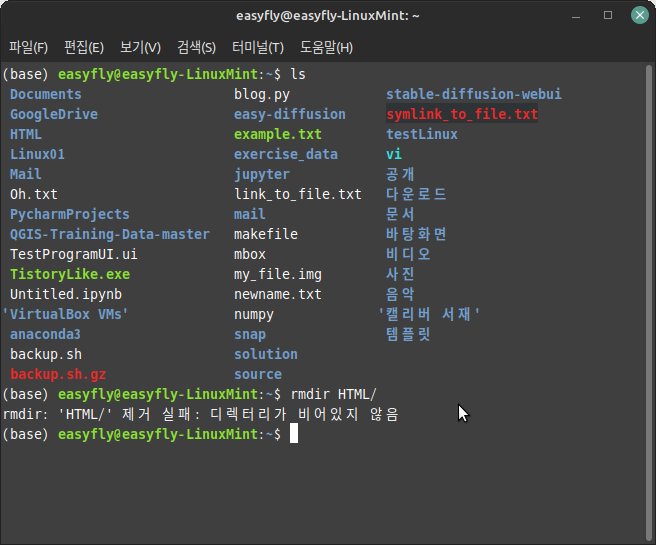Open the 파일(F) menu
The height and width of the screenshot is (545, 656).
(28, 47)
